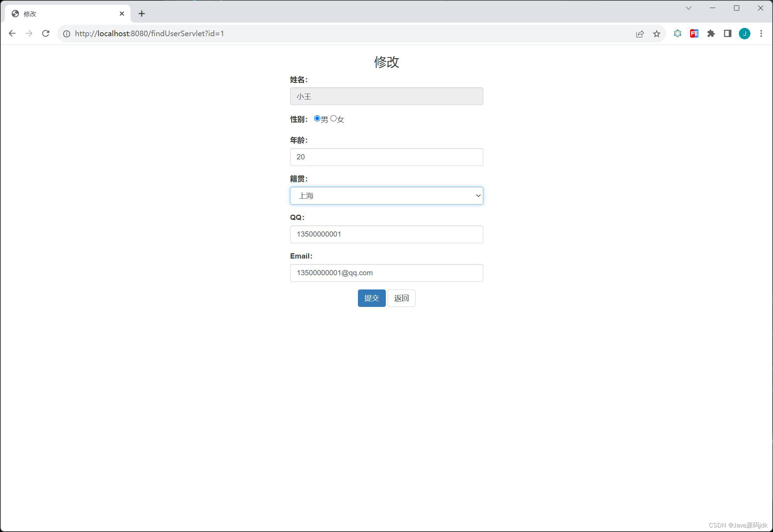
Task: Click the 提交 submit button
Action: [372, 298]
